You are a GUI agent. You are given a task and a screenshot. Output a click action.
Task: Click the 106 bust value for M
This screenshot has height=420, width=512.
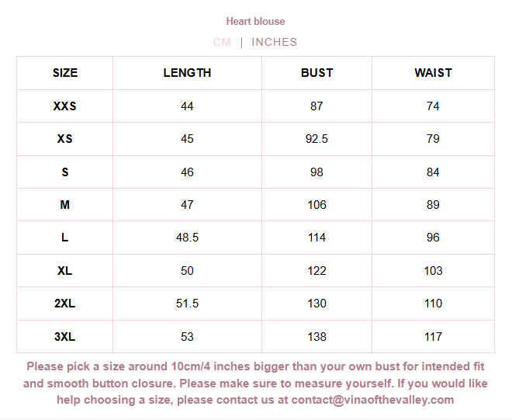(317, 205)
